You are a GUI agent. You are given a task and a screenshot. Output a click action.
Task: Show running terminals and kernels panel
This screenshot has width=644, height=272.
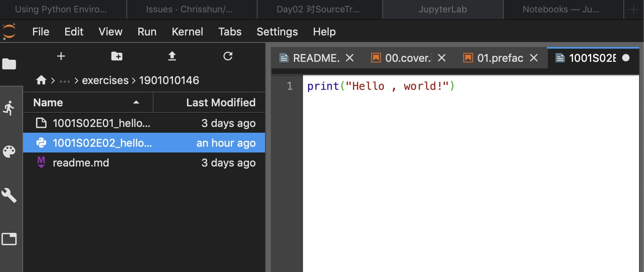pyautogui.click(x=9, y=108)
